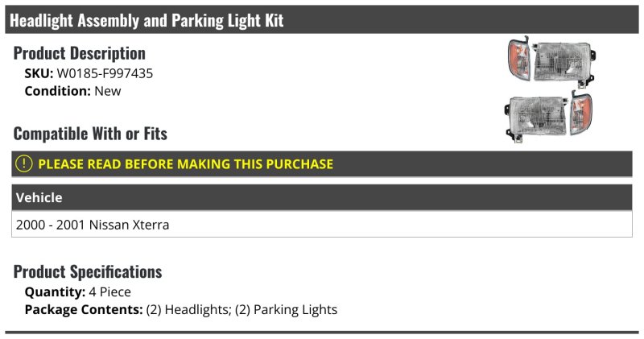Click the bottom headlight in the product photo
The width and height of the screenshot is (644, 339).
click(535, 116)
